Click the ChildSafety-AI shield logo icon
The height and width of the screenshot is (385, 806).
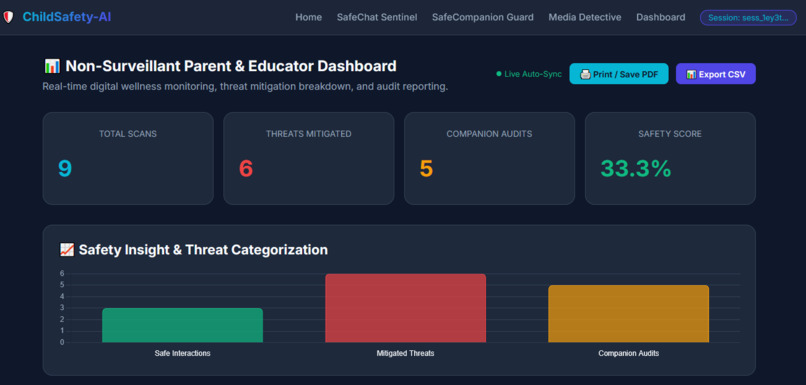pyautogui.click(x=8, y=17)
